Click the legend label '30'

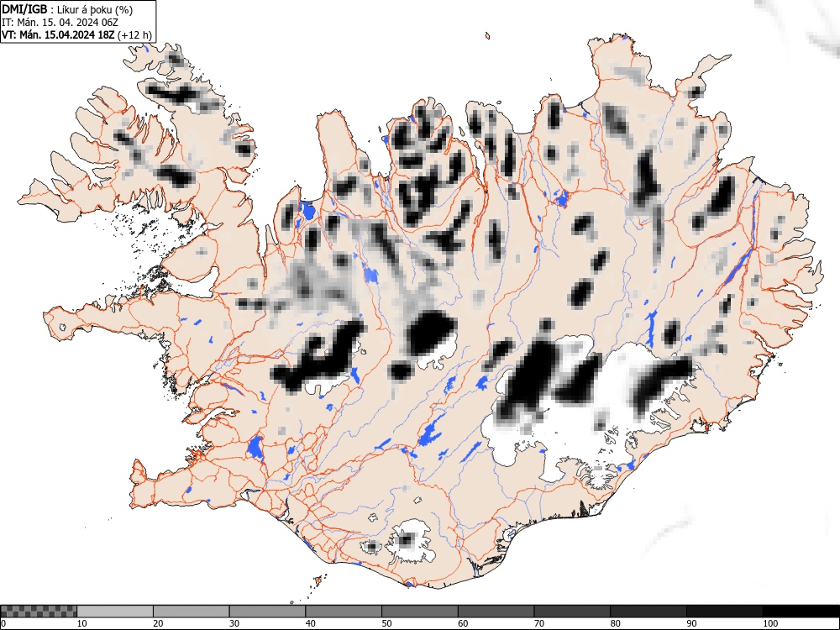point(234,623)
